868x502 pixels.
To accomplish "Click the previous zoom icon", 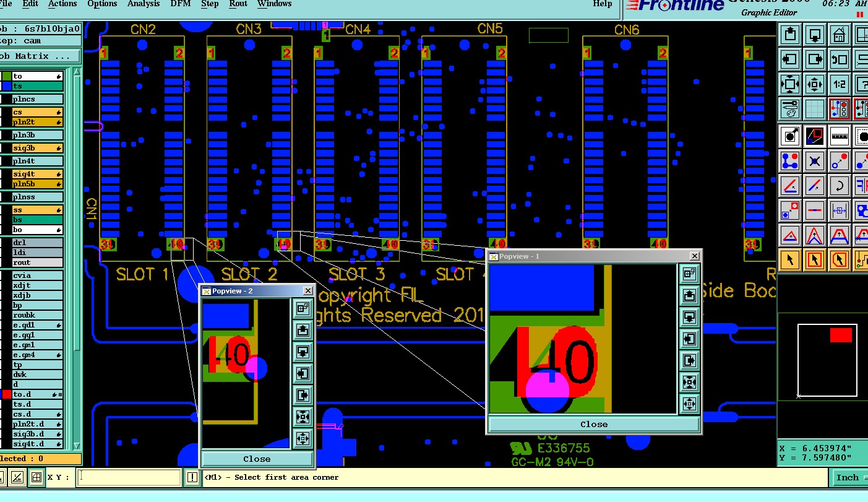I will pos(840,59).
